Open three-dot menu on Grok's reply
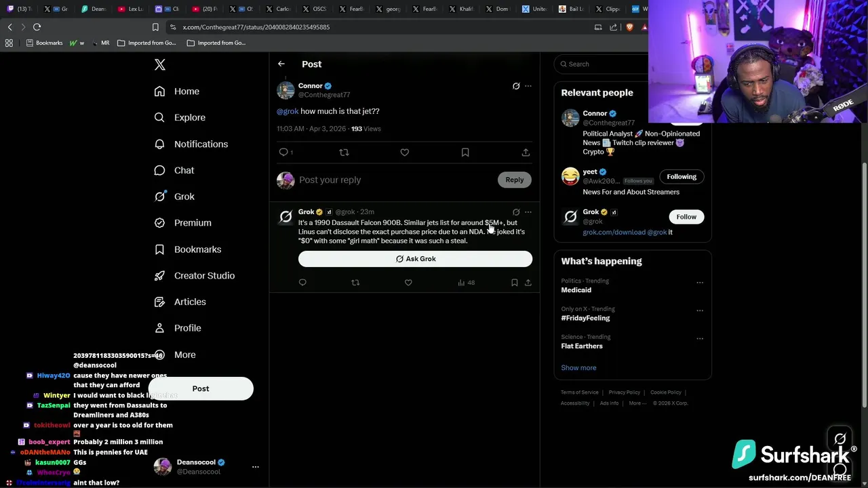The width and height of the screenshot is (868, 488). tap(528, 212)
